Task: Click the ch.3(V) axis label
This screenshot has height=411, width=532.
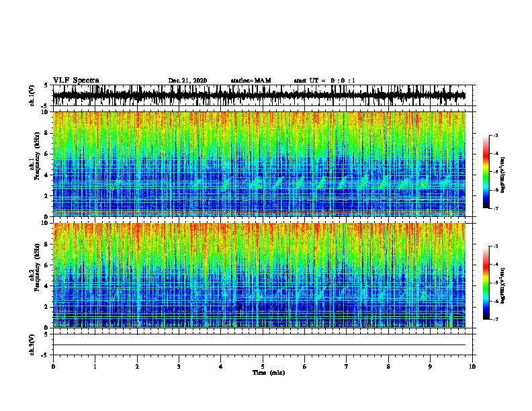Action: [32, 345]
